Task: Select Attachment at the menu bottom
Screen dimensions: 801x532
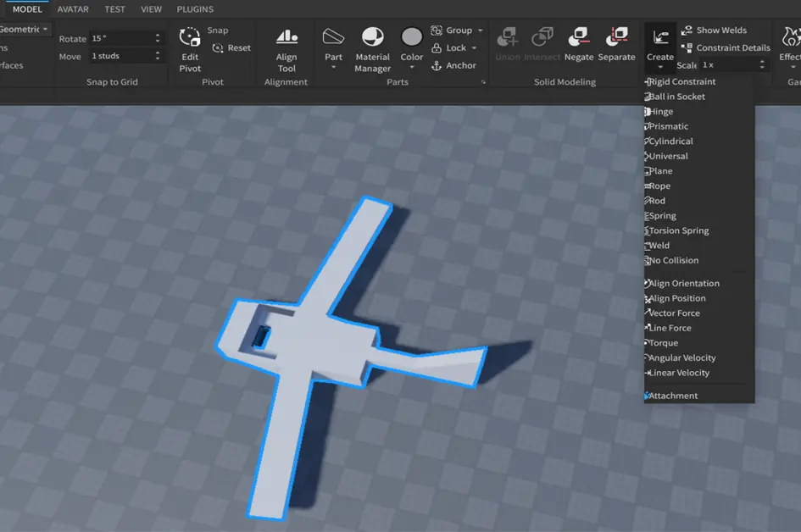Action: coord(698,396)
